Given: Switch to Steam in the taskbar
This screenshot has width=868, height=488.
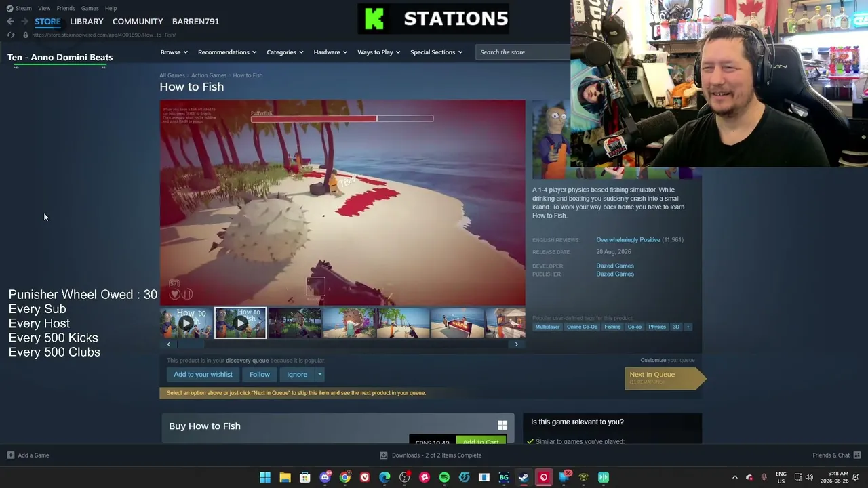Looking at the screenshot, I should 524,477.
